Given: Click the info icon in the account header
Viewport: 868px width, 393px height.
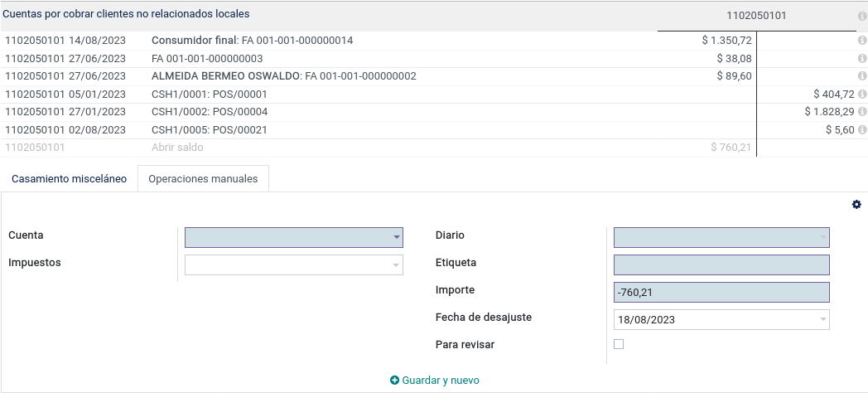Looking at the screenshot, I should pyautogui.click(x=862, y=17).
